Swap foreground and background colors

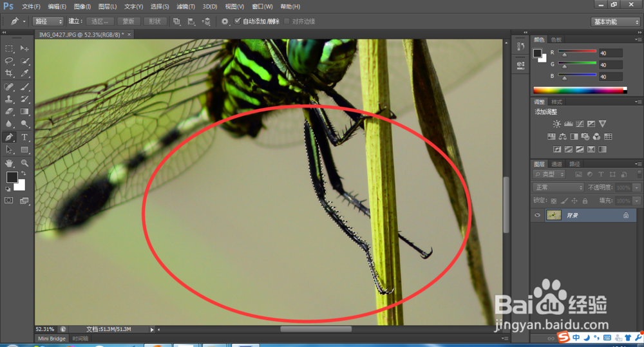click(24, 173)
